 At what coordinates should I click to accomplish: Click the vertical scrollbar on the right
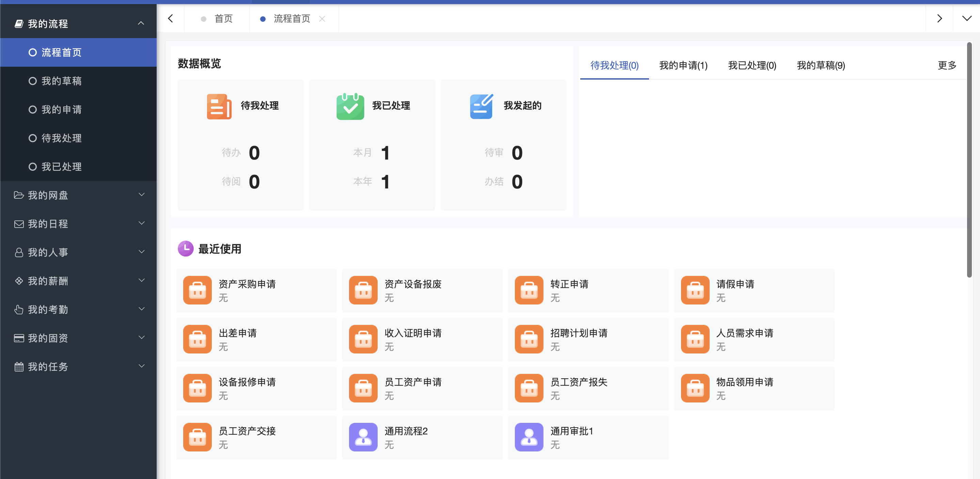[969, 160]
